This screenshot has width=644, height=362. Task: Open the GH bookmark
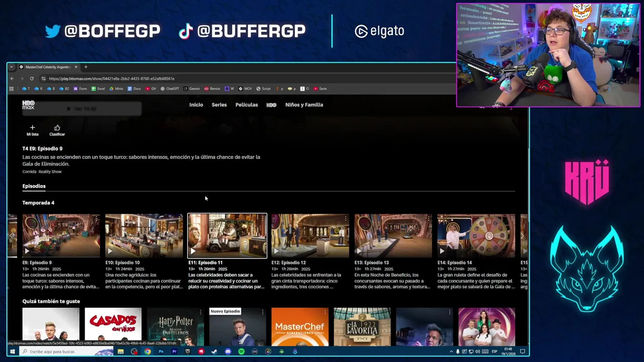pyautogui.click(x=151, y=88)
